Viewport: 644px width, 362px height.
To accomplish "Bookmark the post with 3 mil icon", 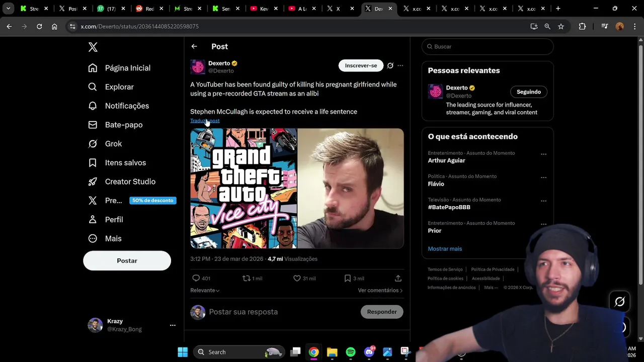I will (348, 278).
